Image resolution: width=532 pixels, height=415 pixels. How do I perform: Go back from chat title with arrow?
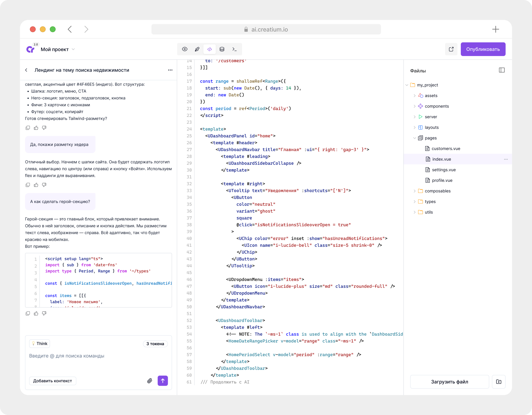click(x=26, y=70)
